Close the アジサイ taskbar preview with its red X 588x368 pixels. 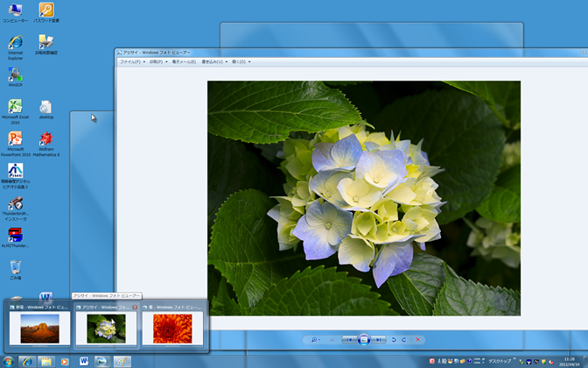coord(135,308)
